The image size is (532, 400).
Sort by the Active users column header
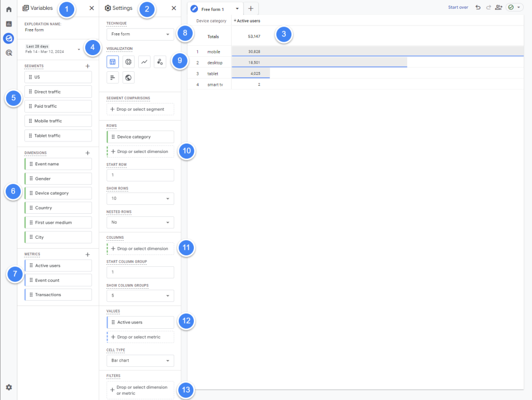coord(247,21)
